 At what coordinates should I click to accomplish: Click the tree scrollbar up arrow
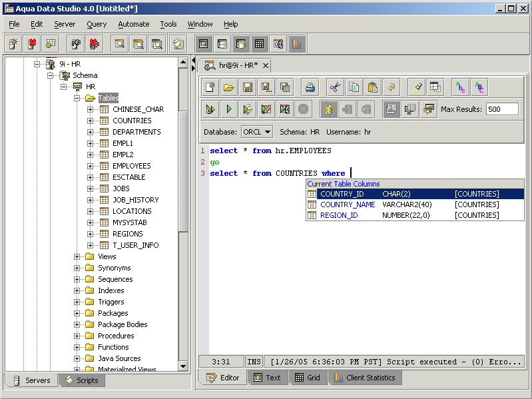(x=183, y=63)
